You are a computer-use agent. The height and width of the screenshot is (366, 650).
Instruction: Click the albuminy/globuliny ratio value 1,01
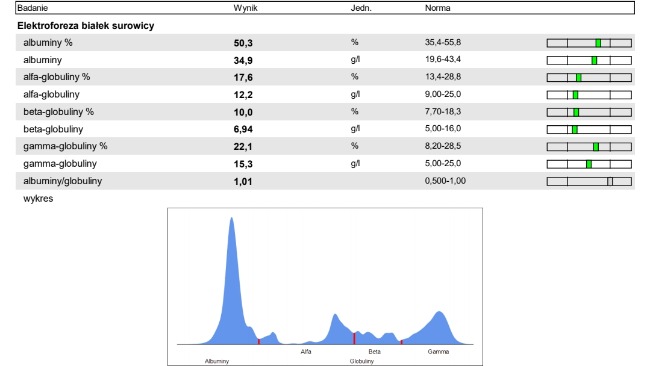243,182
